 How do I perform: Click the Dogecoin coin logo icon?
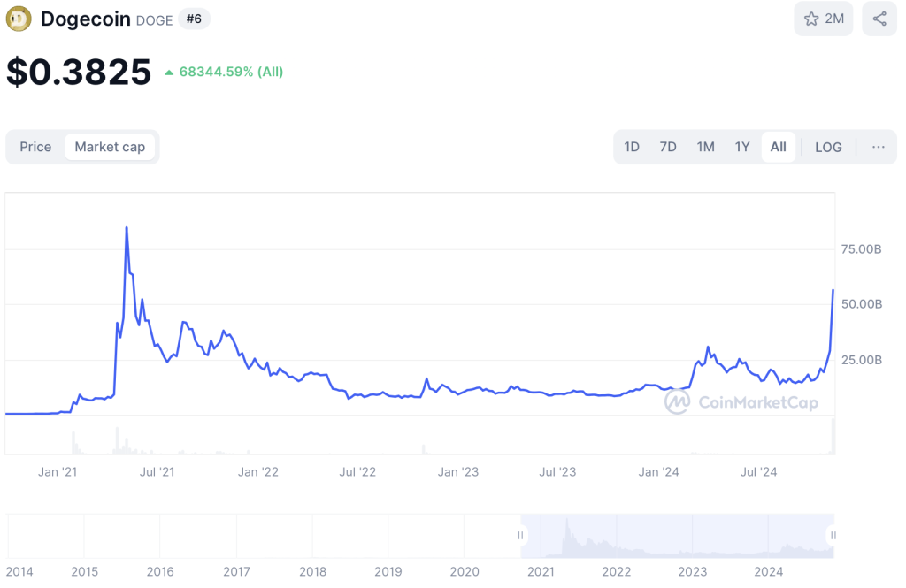click(19, 19)
